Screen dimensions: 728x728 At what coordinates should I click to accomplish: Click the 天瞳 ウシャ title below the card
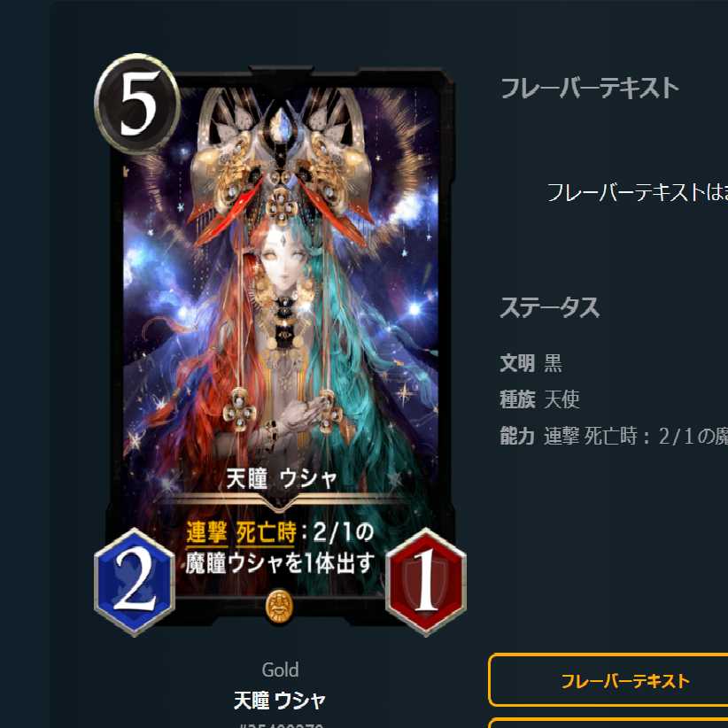(280, 701)
